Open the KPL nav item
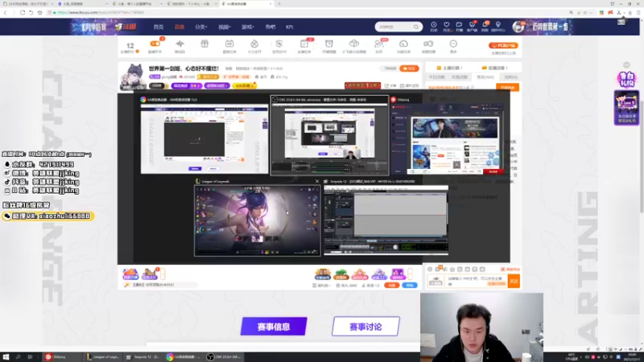 coord(290,27)
